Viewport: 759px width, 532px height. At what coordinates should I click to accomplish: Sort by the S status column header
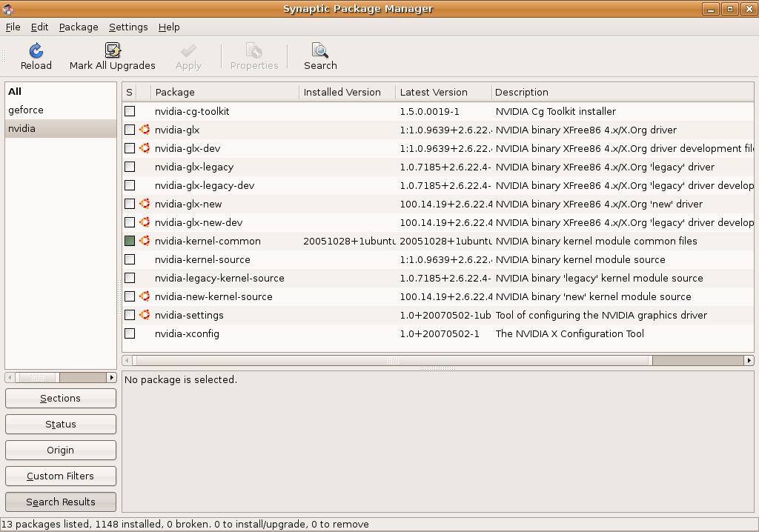pyautogui.click(x=129, y=92)
